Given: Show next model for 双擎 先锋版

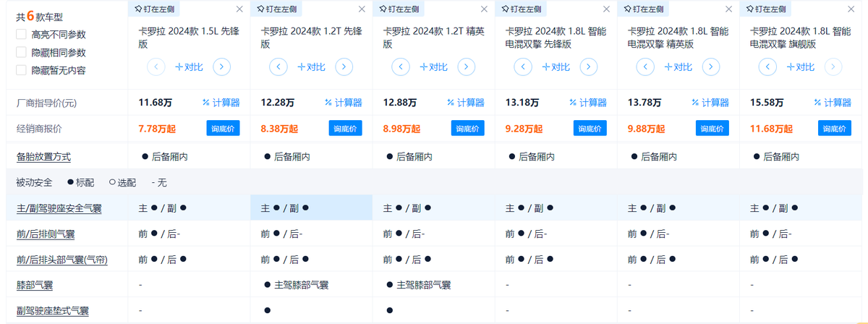Looking at the screenshot, I should pos(589,67).
